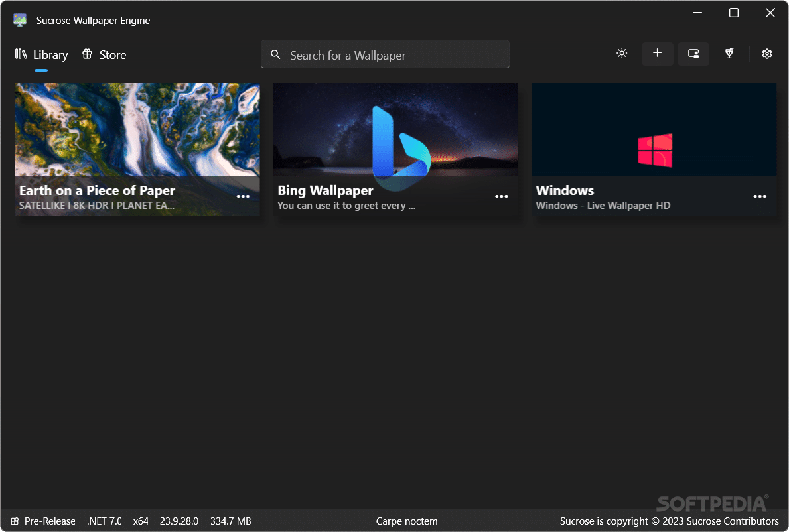
Task: Open more options for Windows wallpaper
Action: coord(760,196)
